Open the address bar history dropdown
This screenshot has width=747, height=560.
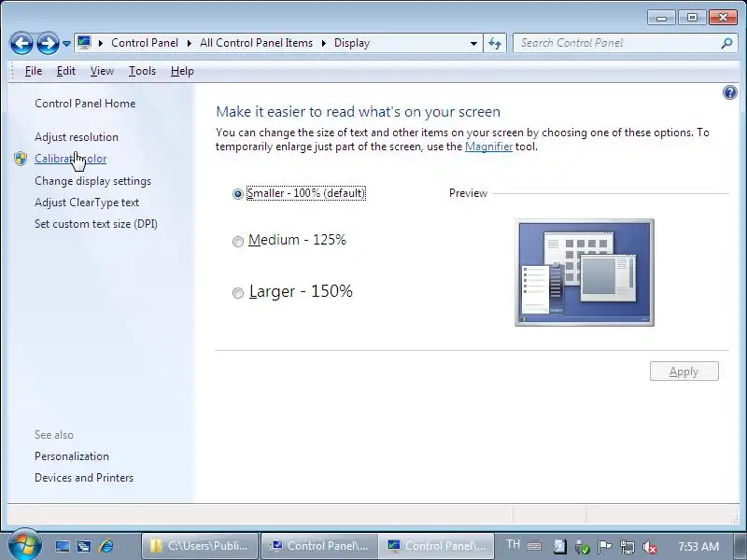click(473, 43)
